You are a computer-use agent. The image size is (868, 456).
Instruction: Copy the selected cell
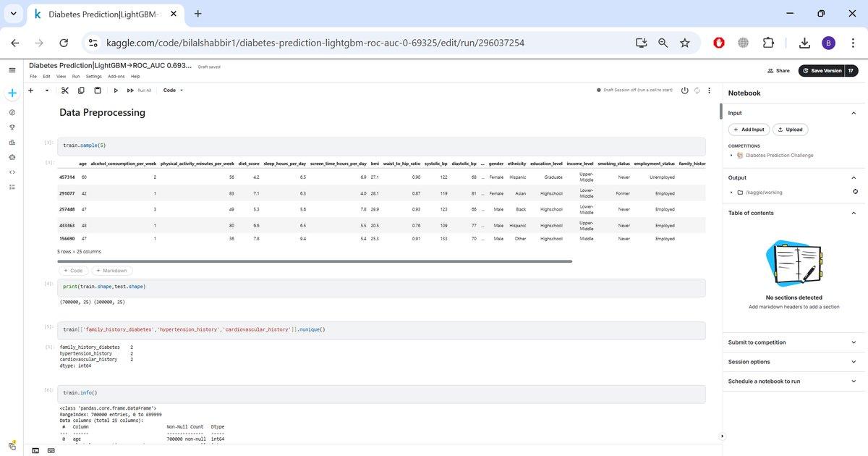81,90
